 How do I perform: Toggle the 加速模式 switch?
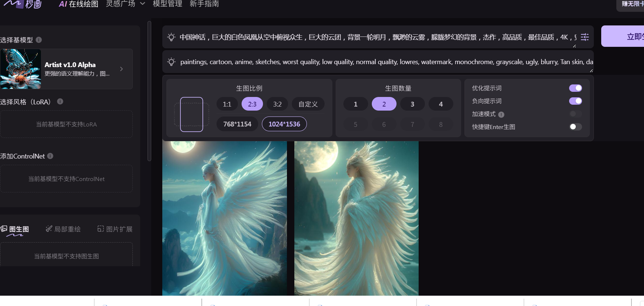pos(575,114)
